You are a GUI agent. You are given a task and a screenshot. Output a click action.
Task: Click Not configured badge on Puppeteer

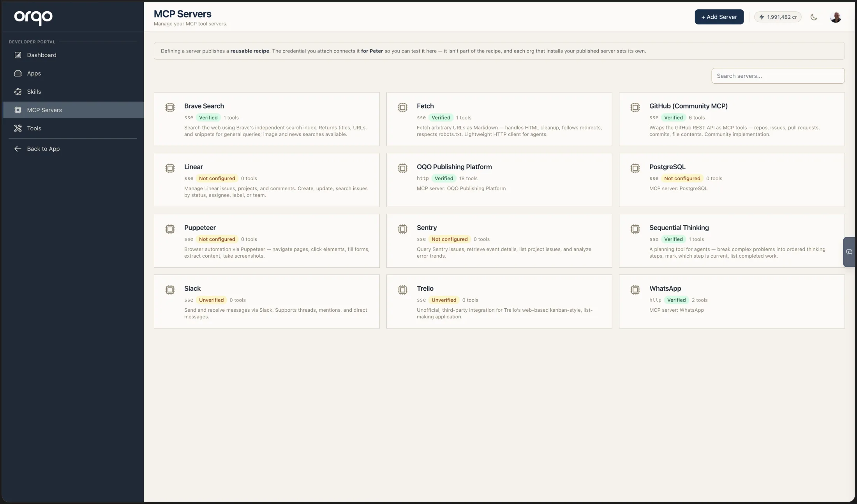pyautogui.click(x=217, y=239)
